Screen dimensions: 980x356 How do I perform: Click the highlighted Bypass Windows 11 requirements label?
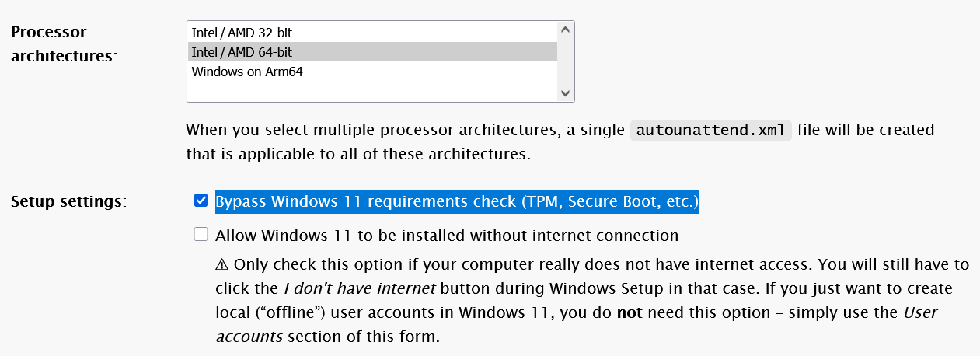pyautogui.click(x=457, y=202)
